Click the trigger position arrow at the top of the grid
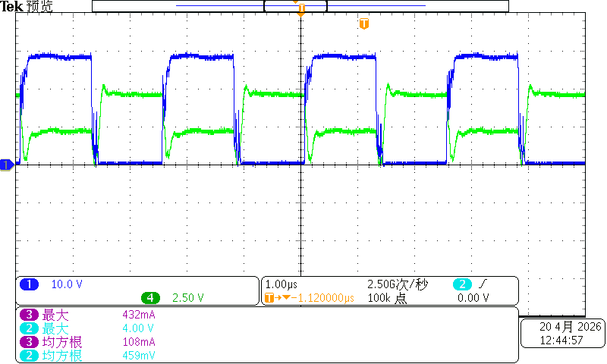 [300, 14]
